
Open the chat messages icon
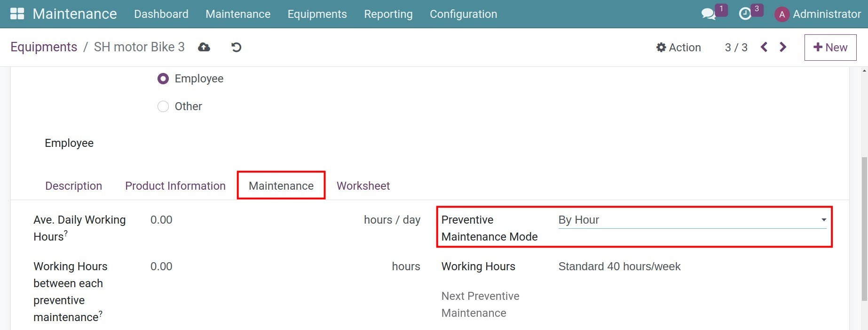(x=708, y=14)
